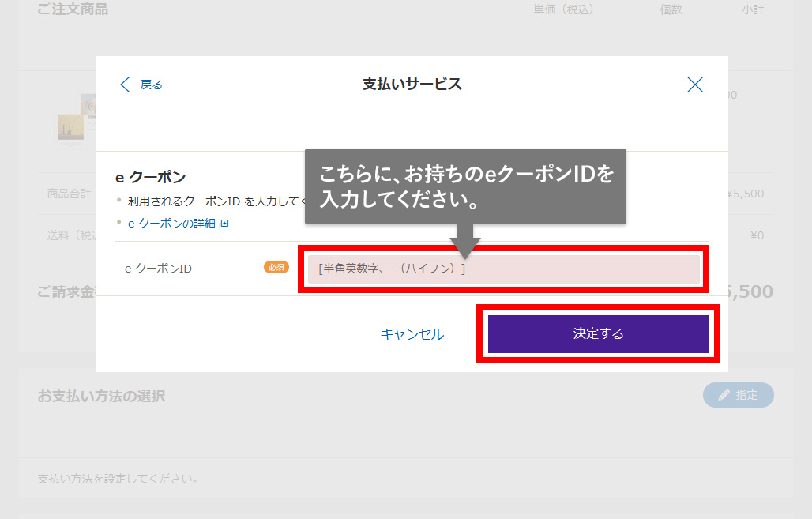Click the product thumbnail image
This screenshot has height=519, width=812.
coord(75,122)
